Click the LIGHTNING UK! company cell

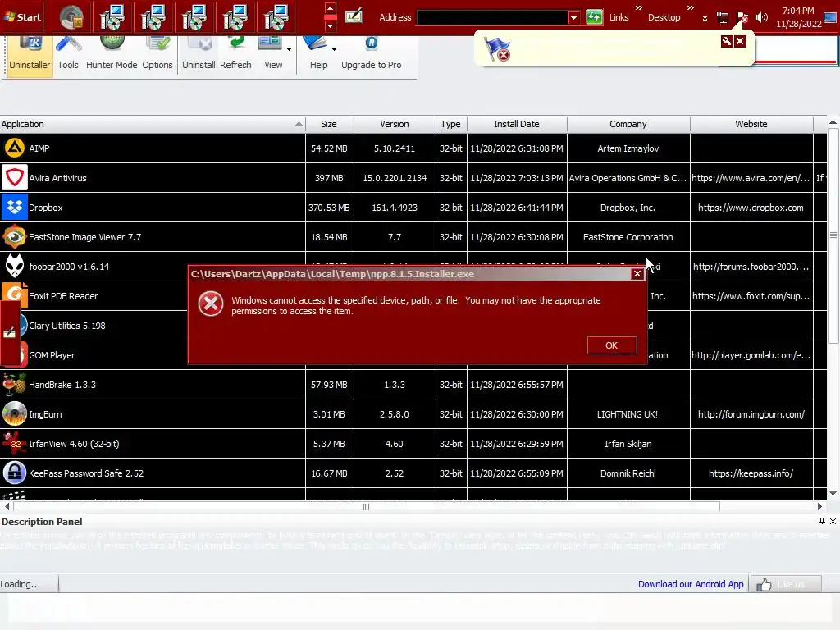click(x=628, y=414)
